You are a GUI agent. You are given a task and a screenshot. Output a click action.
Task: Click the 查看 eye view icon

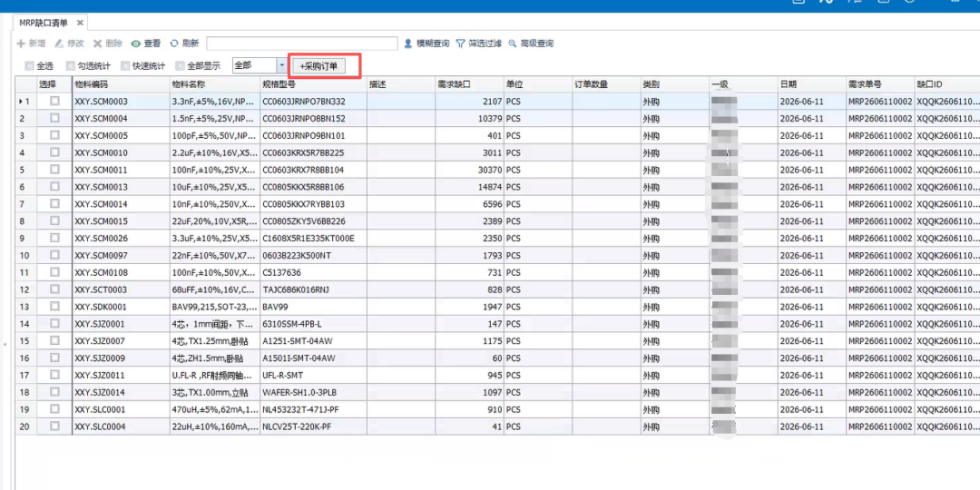135,44
